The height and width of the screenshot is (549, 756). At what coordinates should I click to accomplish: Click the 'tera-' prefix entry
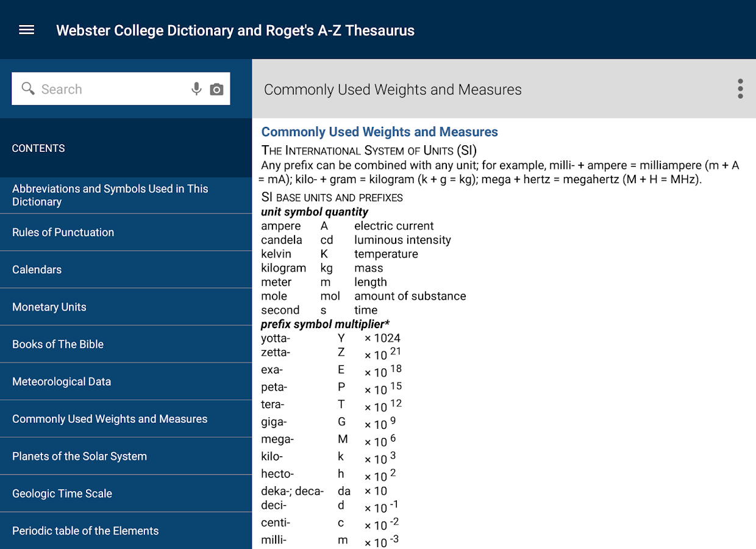(x=273, y=404)
